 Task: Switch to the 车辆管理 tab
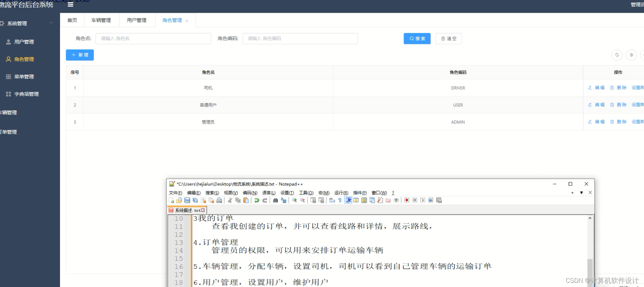(101, 20)
